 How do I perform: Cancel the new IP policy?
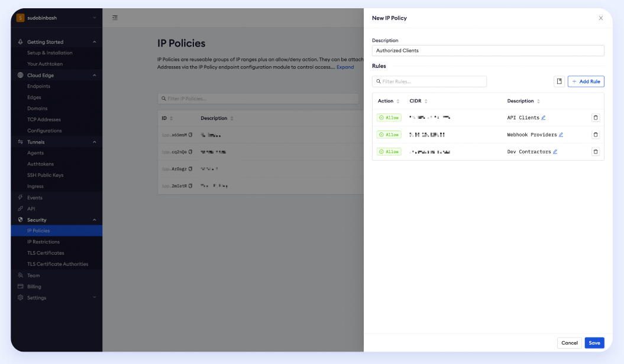570,343
